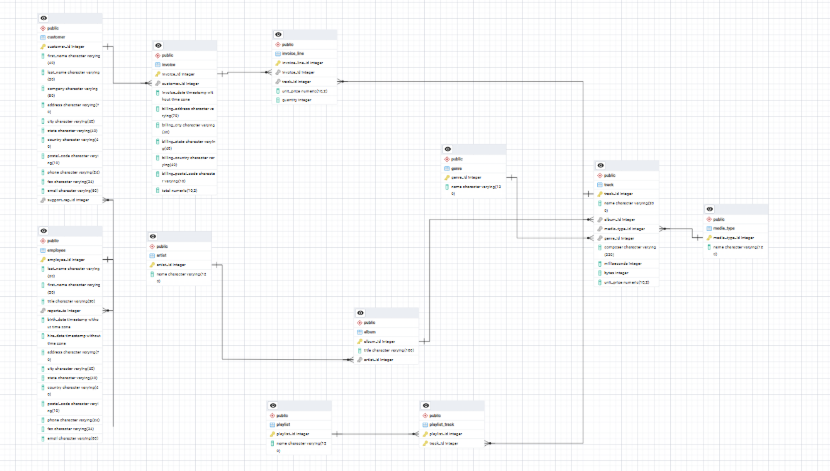This screenshot has width=830, height=471.
Task: Click the column icon for quantity integer
Action: coord(278,99)
